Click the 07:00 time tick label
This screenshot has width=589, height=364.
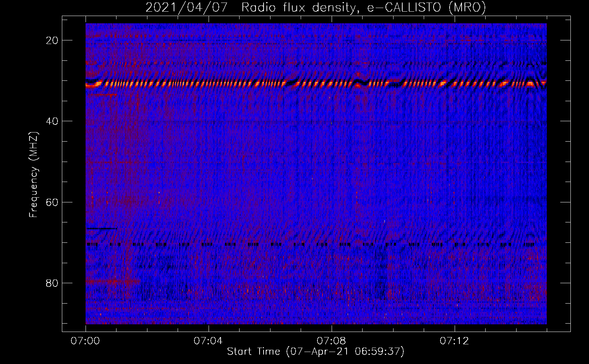tap(85, 341)
